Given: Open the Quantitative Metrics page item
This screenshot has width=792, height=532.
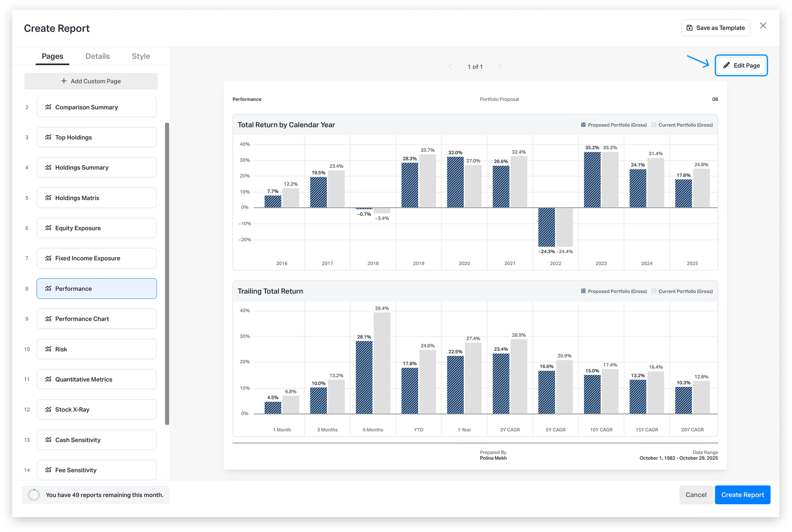Looking at the screenshot, I should tap(97, 379).
